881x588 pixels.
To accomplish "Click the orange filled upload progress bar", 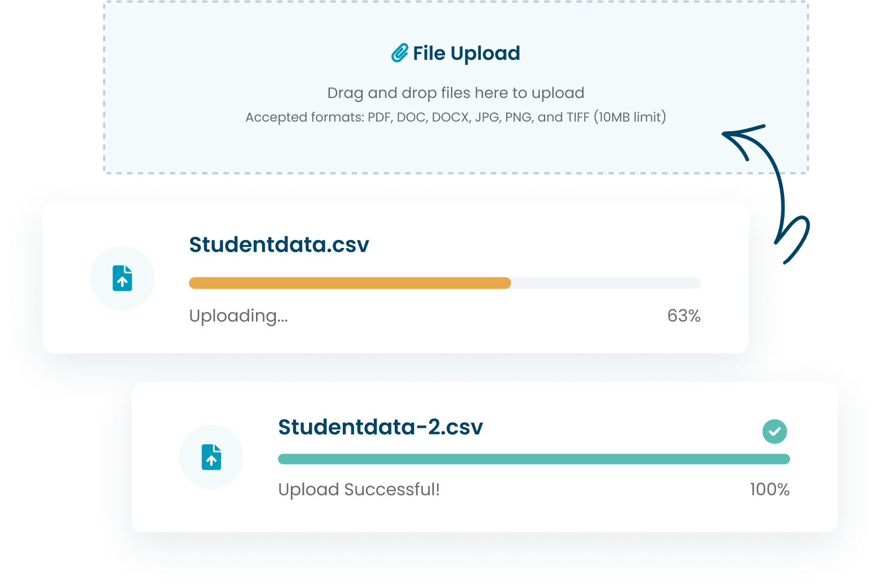I will [x=350, y=283].
